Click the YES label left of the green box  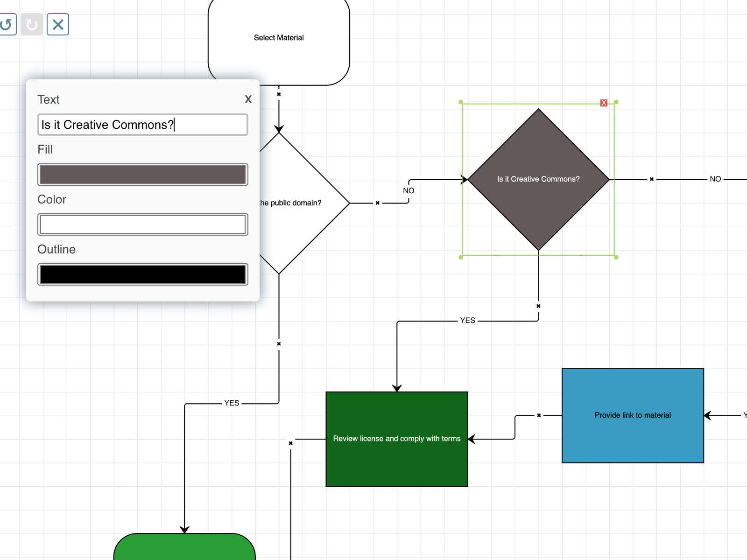[232, 402]
